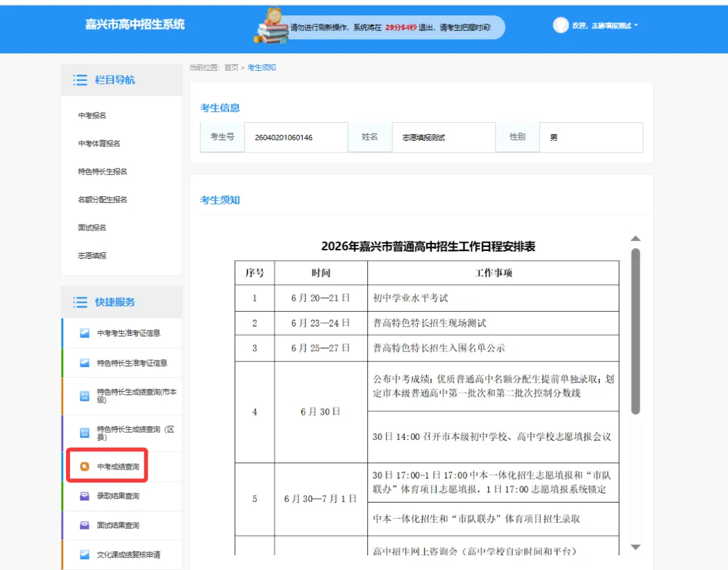Screen dimensions: 728x570
Task: Click the 中本一体化招生和“市队联办”体育项目招生录取 cell
Action: 493,519
